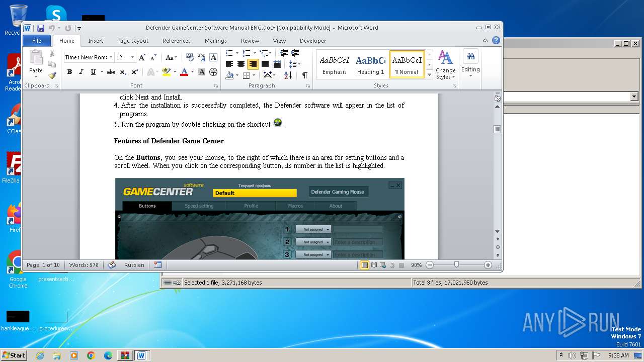Switch to the Developer tab

click(313, 41)
